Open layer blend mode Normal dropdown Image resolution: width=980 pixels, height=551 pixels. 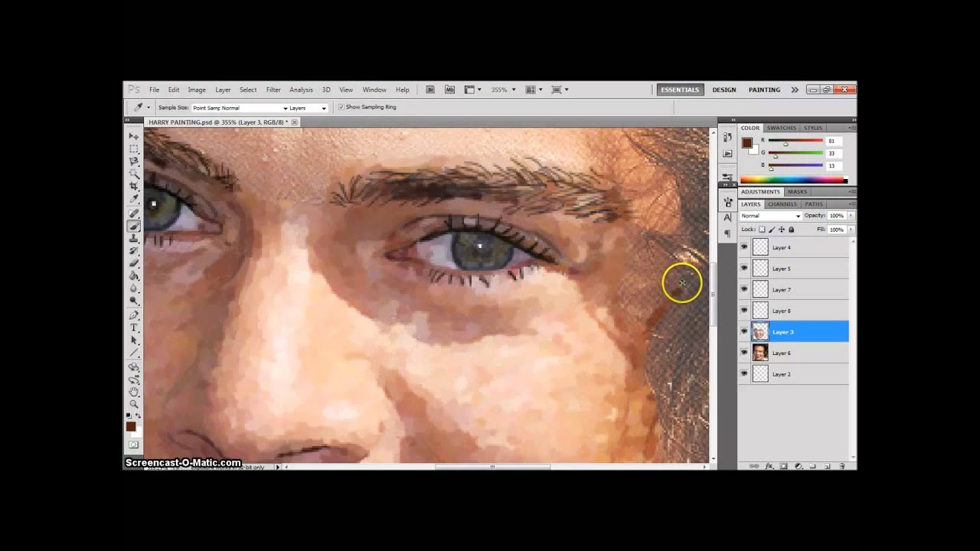coord(770,216)
